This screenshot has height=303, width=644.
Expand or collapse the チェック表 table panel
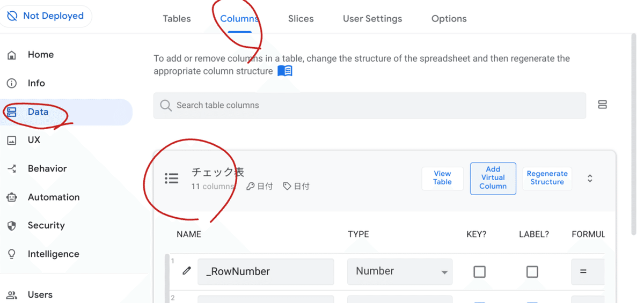(590, 179)
